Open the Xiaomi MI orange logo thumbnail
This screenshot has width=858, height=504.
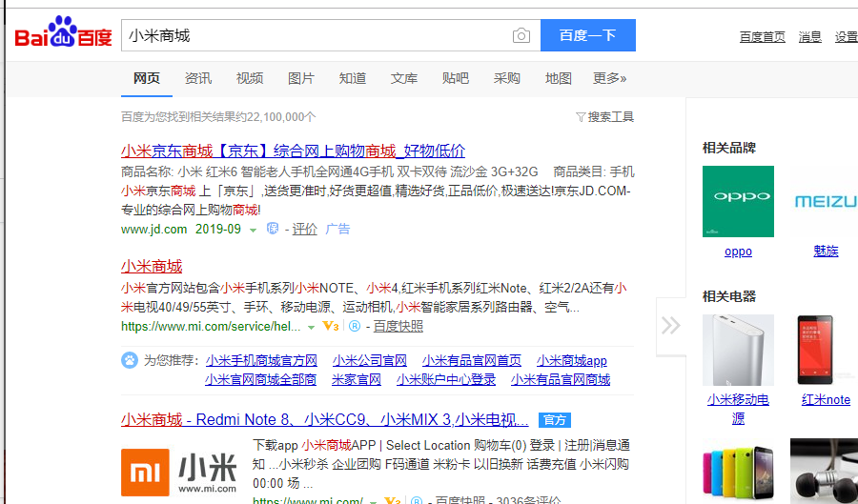pos(145,473)
